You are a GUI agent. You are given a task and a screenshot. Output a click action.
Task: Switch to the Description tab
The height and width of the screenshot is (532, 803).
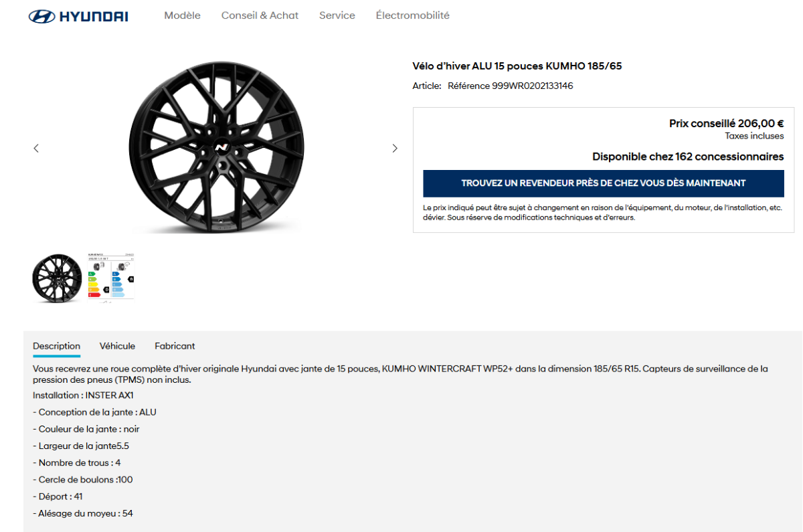[56, 346]
